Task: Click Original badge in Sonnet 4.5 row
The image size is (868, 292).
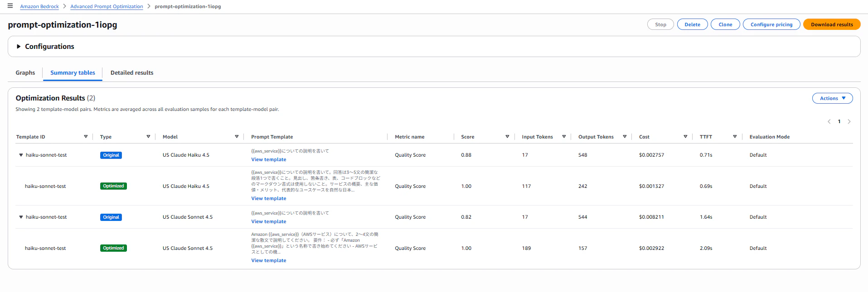Action: pos(111,217)
